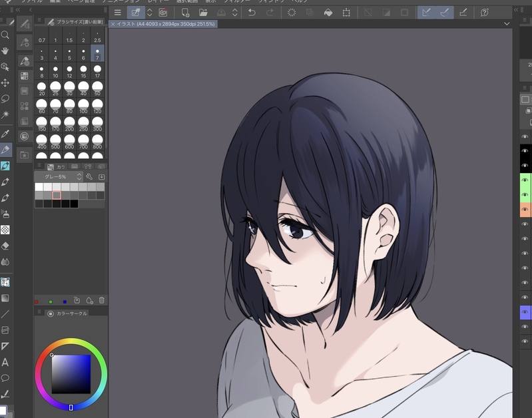Open color set panel hamburger menu
The image size is (532, 418).
tap(39, 165)
